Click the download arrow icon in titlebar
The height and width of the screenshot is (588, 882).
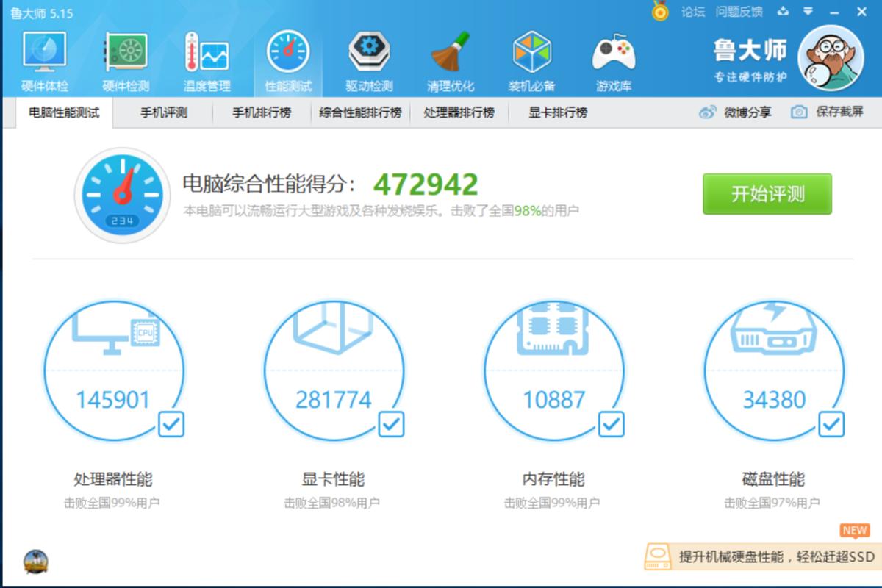[x=781, y=12]
